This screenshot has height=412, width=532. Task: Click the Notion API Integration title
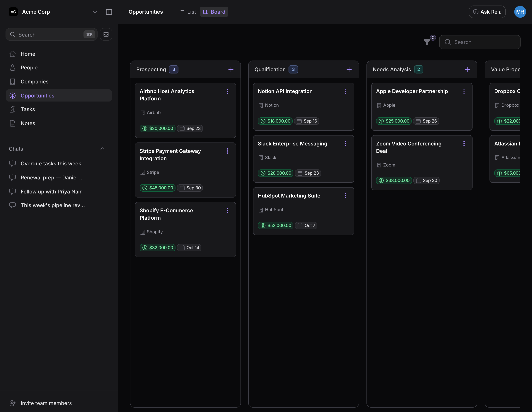285,91
